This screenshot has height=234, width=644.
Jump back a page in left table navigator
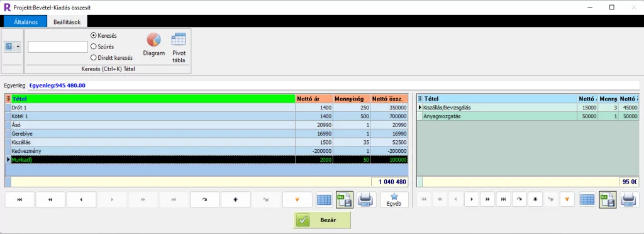tap(50, 199)
